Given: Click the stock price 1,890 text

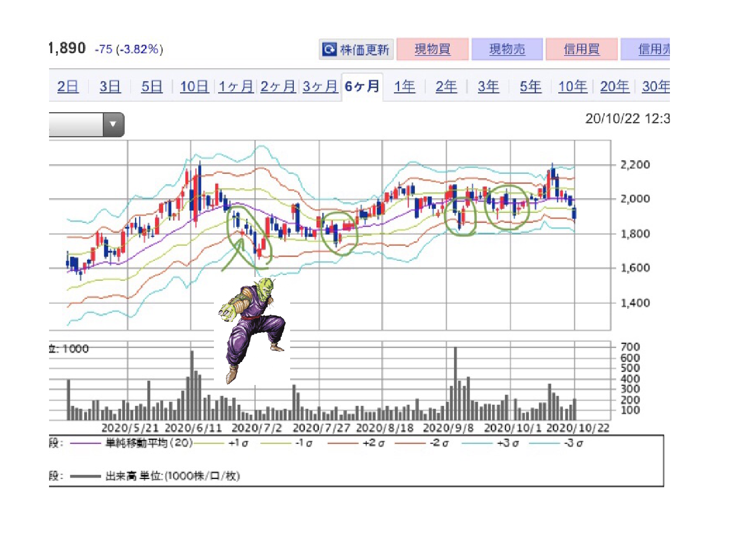Looking at the screenshot, I should 67,48.
